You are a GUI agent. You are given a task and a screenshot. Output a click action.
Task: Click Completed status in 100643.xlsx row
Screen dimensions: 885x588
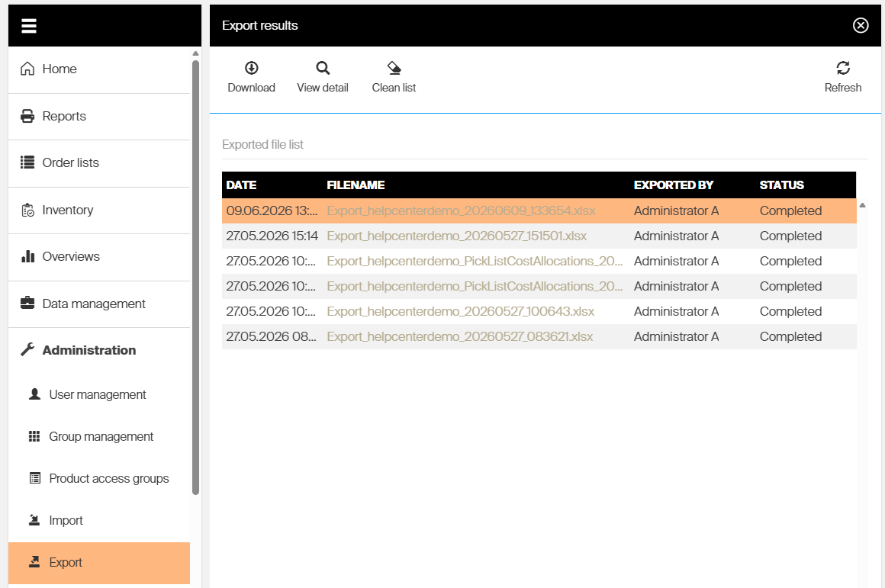790,311
